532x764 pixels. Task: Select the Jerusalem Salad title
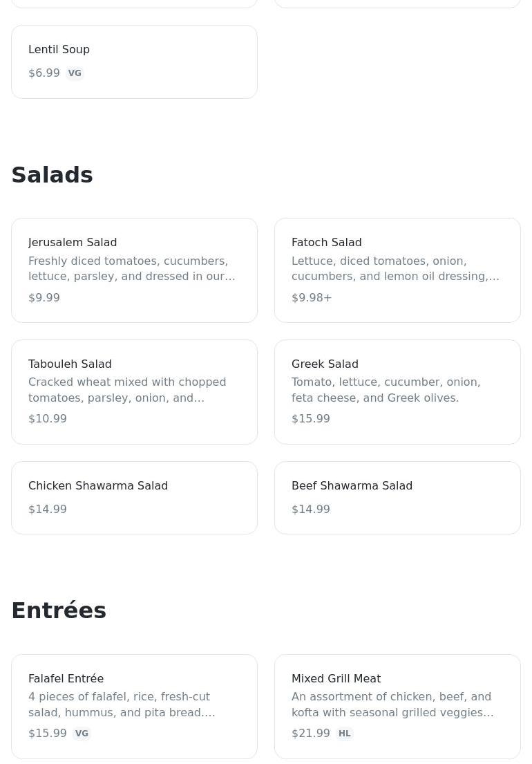pos(73,243)
